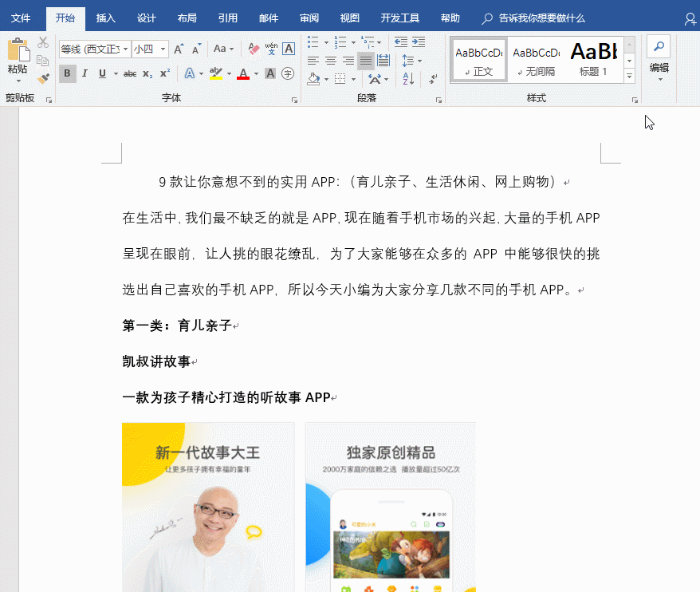Open the font size dropdown showing 小四
The width and height of the screenshot is (700, 592).
pos(163,49)
